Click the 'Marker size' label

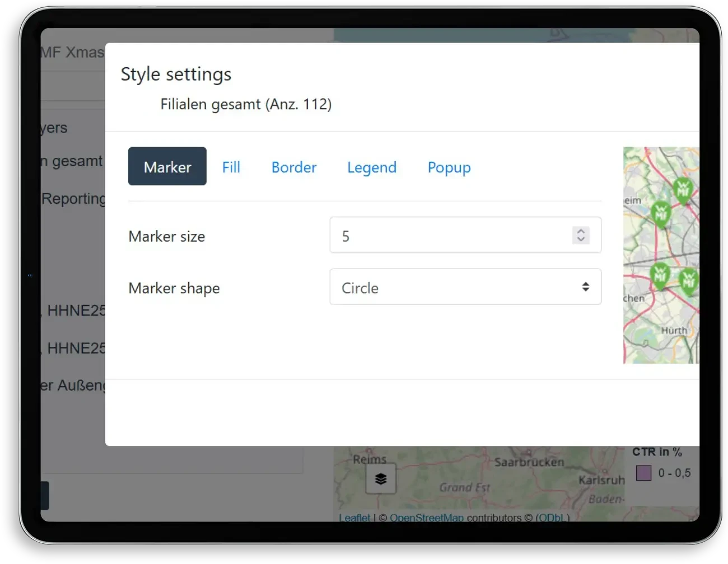[x=167, y=236]
